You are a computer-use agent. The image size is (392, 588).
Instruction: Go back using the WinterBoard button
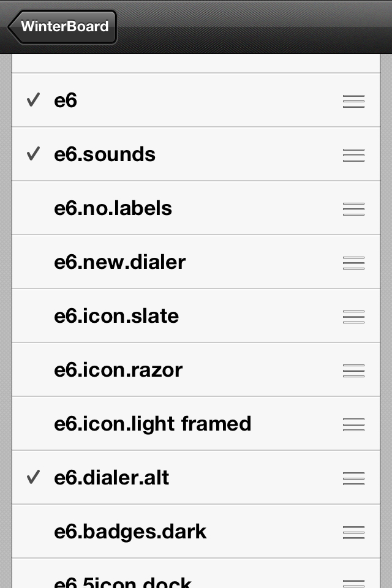62,26
